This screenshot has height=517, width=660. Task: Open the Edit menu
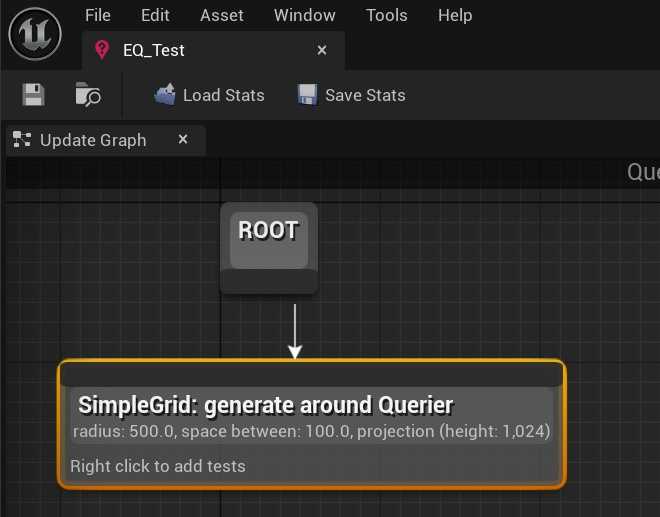point(155,15)
